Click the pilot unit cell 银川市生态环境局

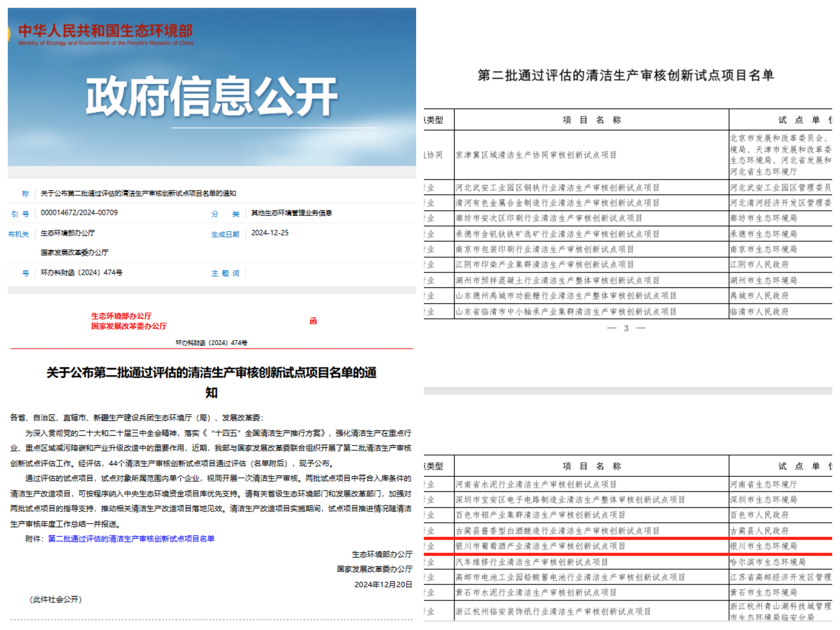click(x=763, y=547)
